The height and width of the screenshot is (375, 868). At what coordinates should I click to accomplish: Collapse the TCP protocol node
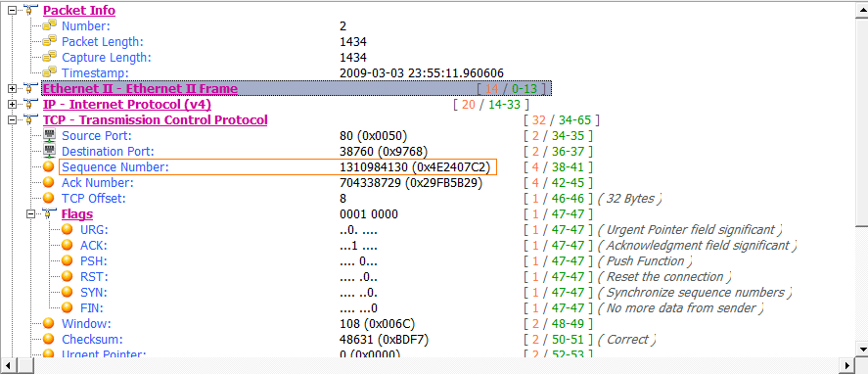13,119
